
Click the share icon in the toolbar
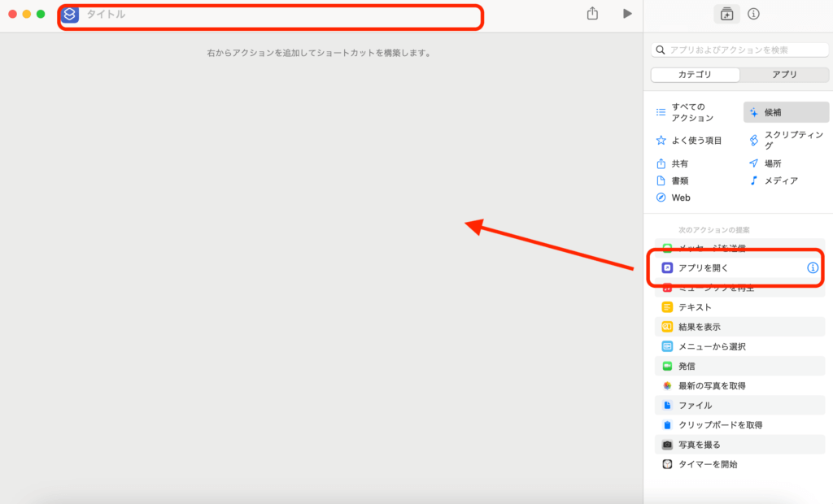click(x=592, y=14)
